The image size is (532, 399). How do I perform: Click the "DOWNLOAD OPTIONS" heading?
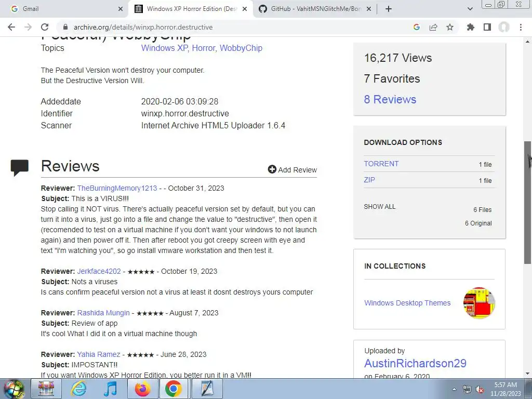pyautogui.click(x=403, y=142)
